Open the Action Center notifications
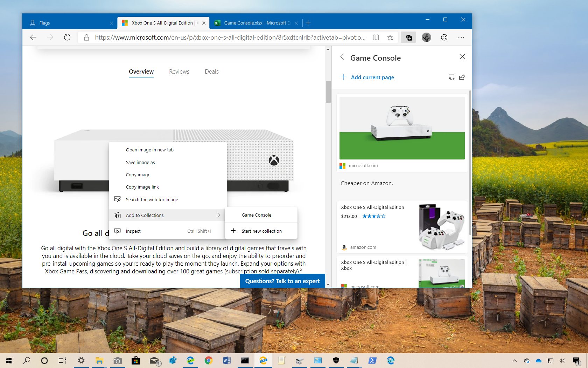Viewport: 588px width, 368px height. (x=576, y=361)
